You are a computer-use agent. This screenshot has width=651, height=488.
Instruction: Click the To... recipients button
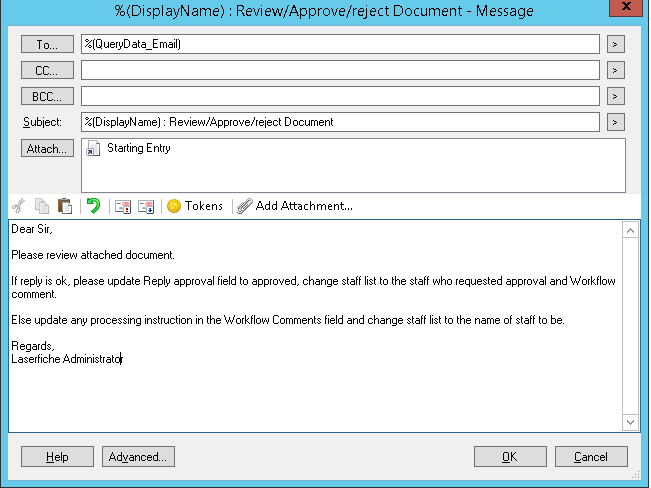47,44
